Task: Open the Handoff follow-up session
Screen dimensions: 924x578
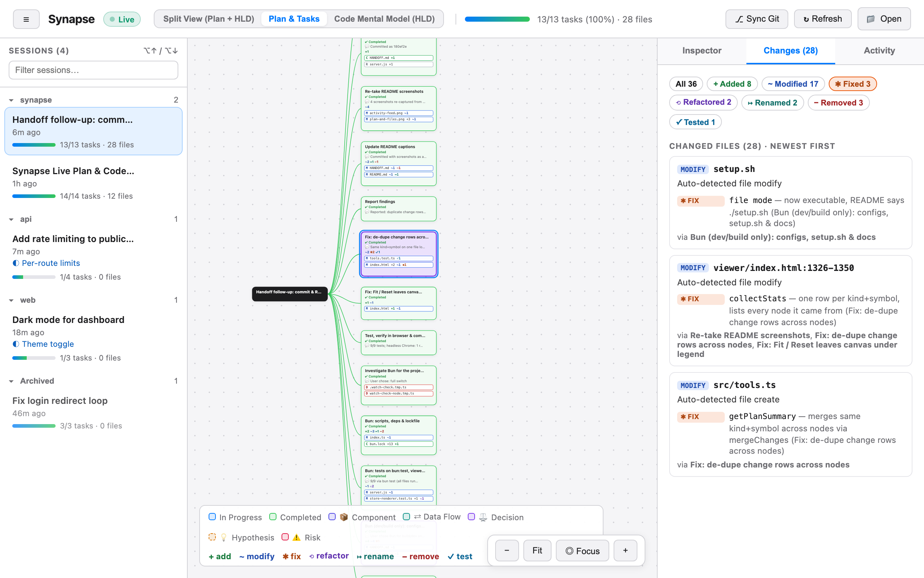Action: (93, 131)
